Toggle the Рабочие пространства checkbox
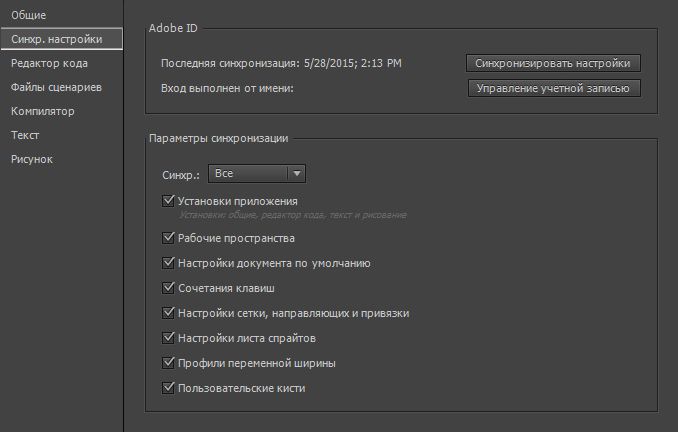 click(x=168, y=239)
